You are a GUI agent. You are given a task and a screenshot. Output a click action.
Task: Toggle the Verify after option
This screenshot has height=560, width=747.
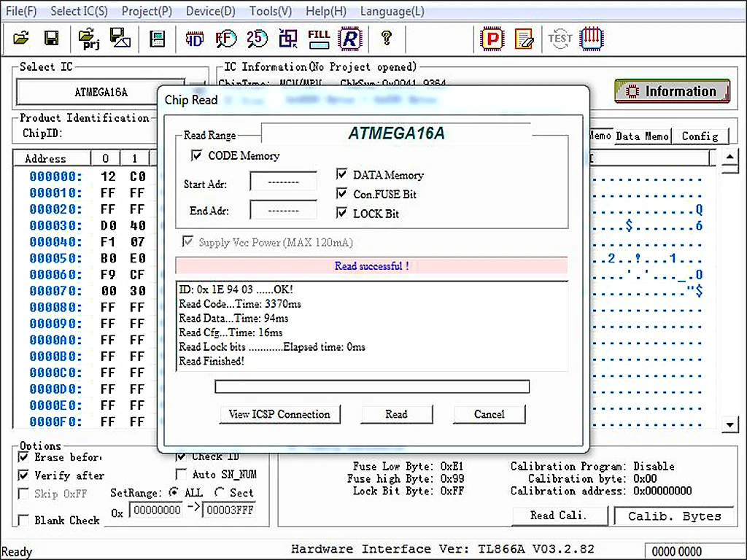(x=23, y=475)
